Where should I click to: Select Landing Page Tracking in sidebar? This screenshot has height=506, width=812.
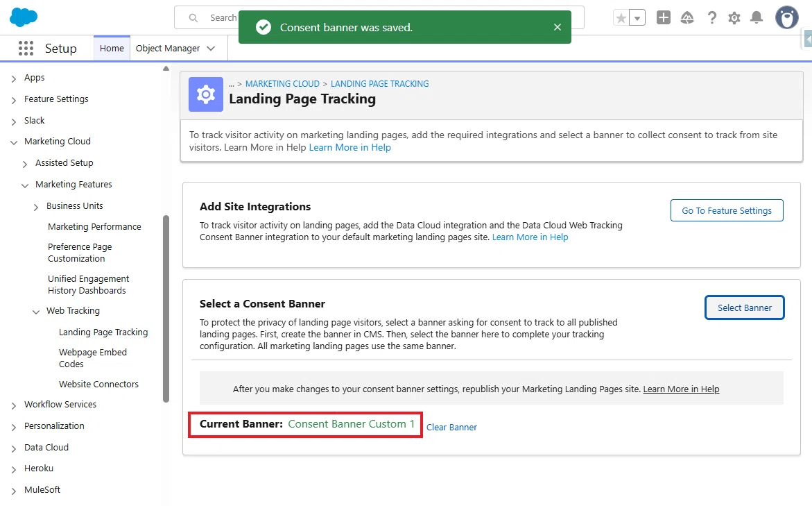point(103,332)
